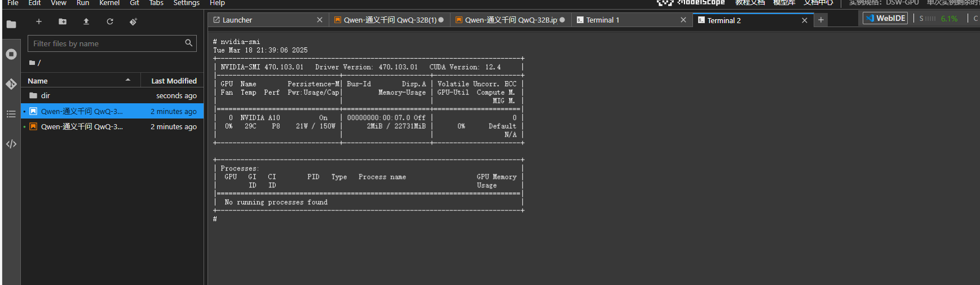Show the Table of Contents sidebar
The width and height of the screenshot is (980, 285).
tap(11, 114)
